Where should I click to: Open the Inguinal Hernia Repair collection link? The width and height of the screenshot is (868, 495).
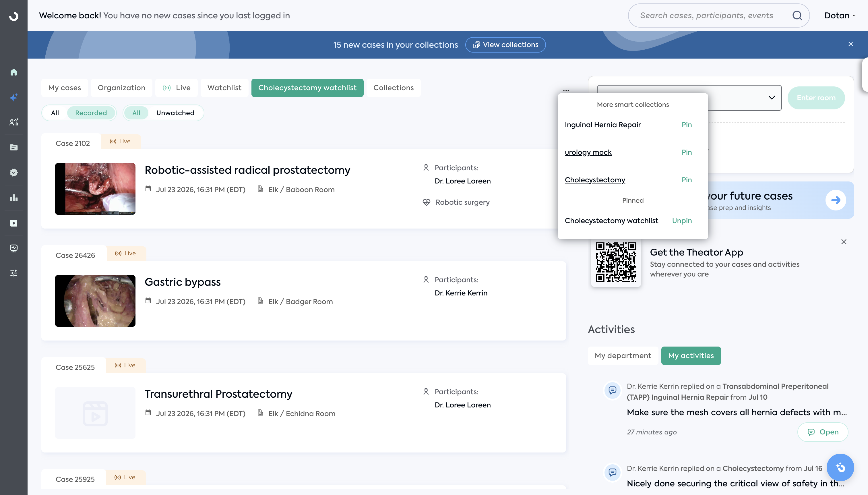coord(602,125)
